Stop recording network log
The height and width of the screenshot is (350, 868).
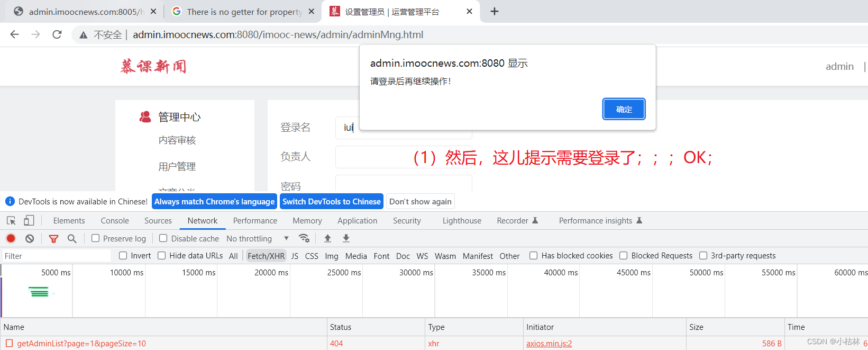(x=11, y=239)
